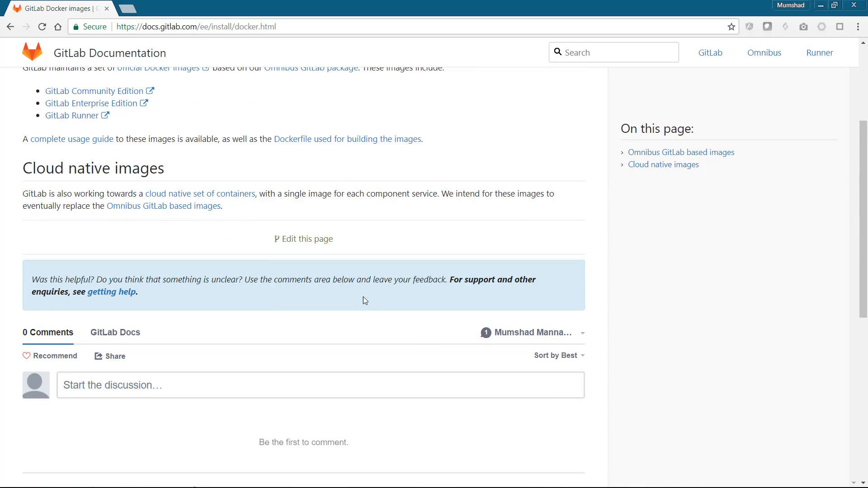Select the 0 Comments tab
The height and width of the screenshot is (488, 868).
coord(48,332)
